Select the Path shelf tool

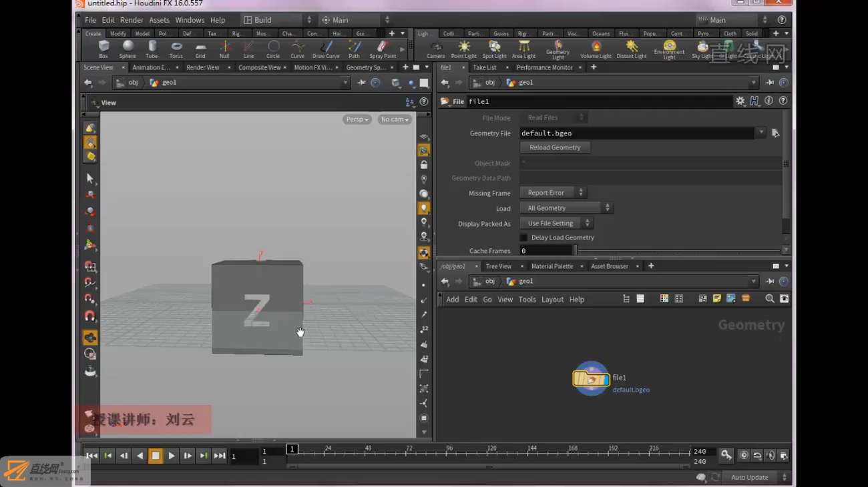click(x=354, y=49)
